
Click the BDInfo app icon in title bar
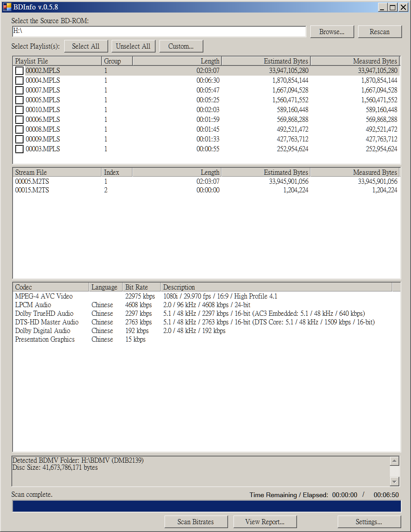(x=7, y=7)
